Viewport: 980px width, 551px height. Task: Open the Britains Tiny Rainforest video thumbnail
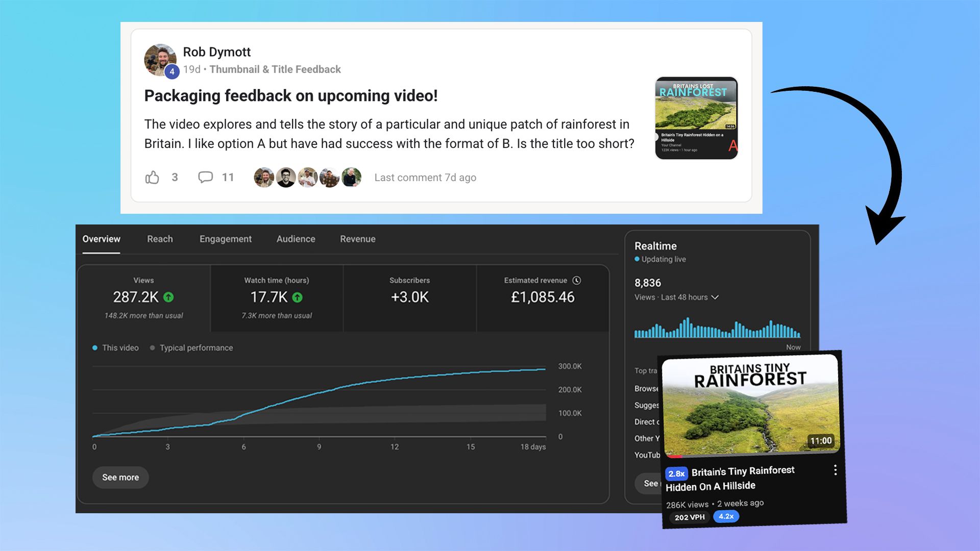[x=751, y=405]
